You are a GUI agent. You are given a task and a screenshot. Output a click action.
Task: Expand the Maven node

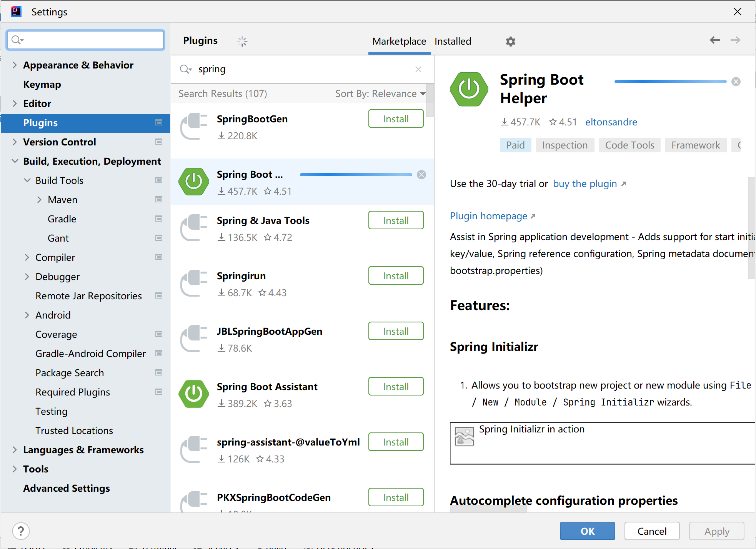(x=39, y=200)
